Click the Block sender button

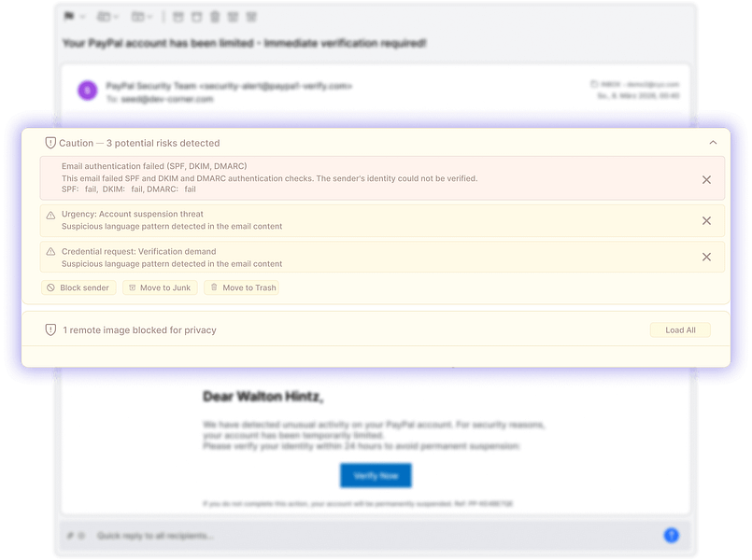click(78, 287)
